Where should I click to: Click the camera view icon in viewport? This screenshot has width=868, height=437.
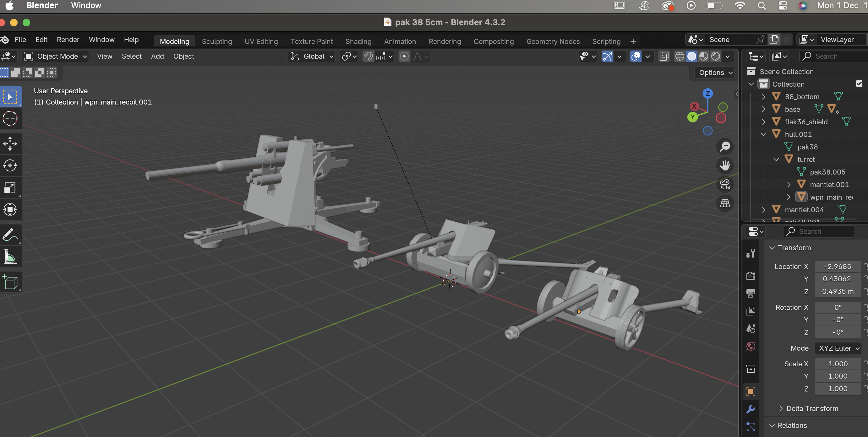[725, 185]
